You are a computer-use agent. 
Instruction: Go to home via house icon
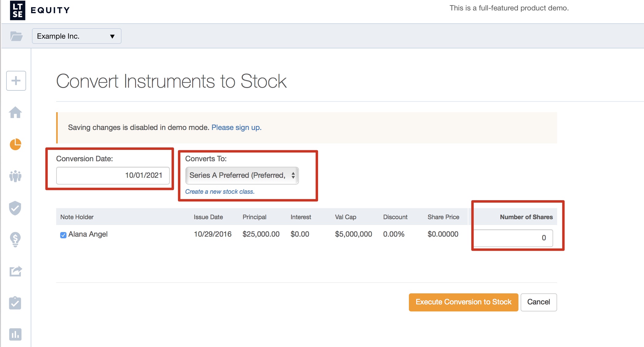[15, 112]
